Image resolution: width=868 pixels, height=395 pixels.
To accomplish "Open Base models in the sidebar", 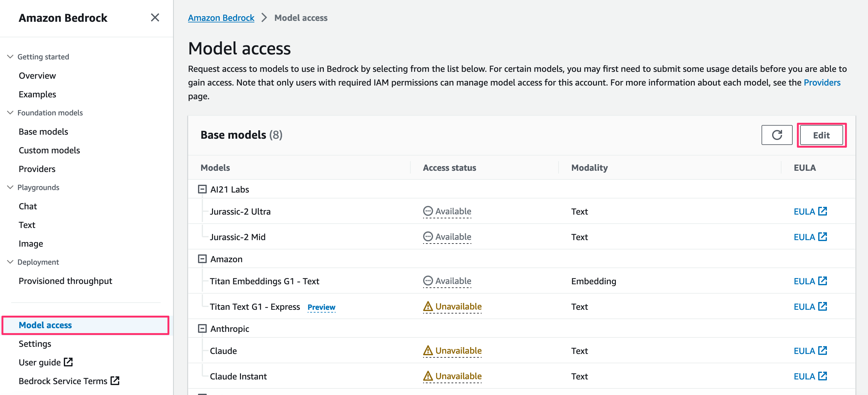I will (43, 132).
